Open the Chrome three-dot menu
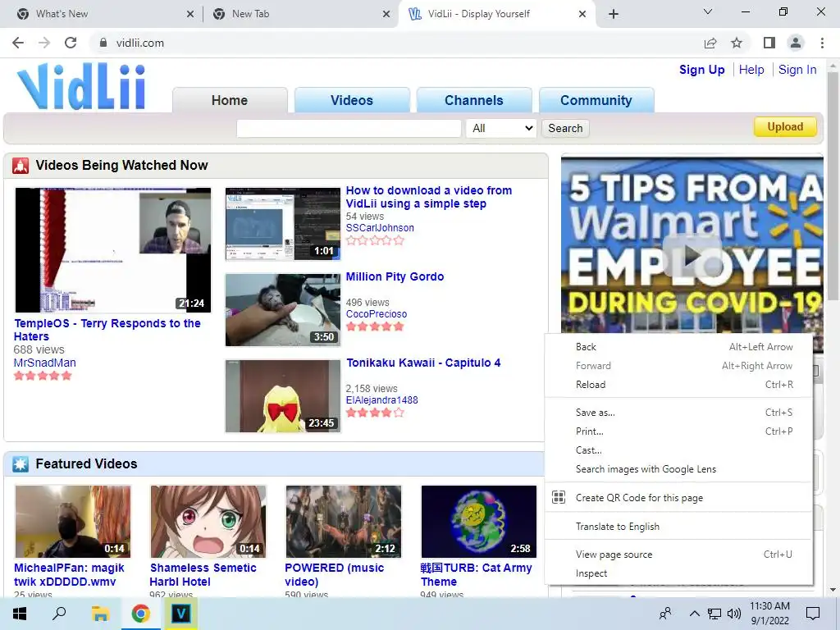The image size is (840, 630). coord(822,43)
